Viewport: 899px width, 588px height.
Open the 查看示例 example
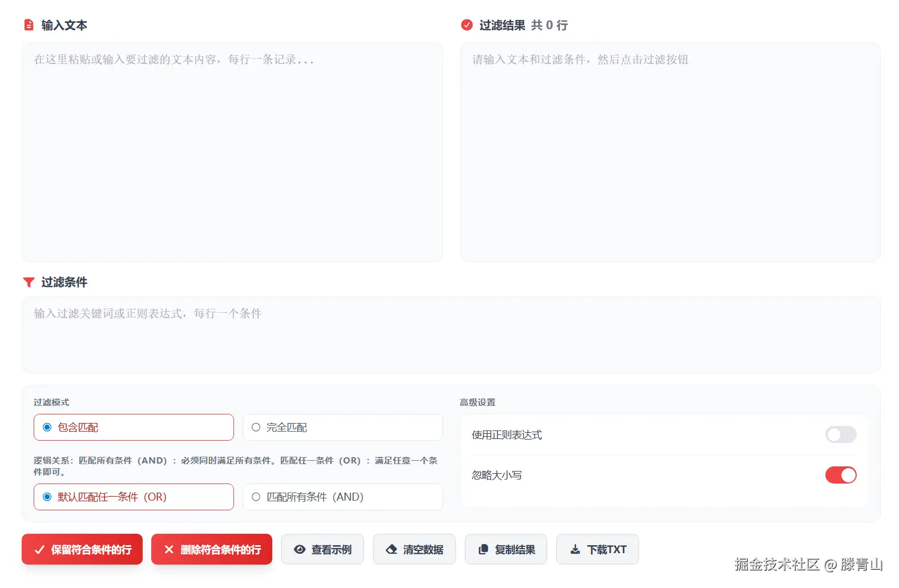pyautogui.click(x=322, y=549)
